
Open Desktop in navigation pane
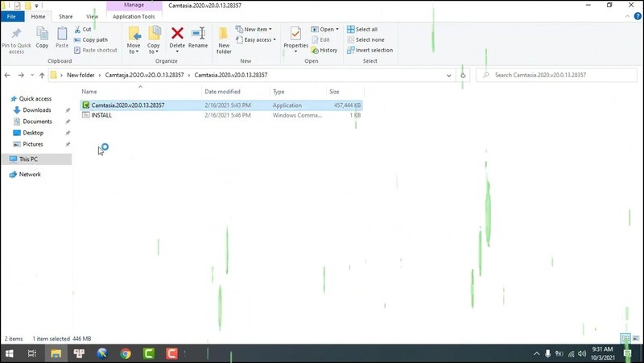pos(33,133)
